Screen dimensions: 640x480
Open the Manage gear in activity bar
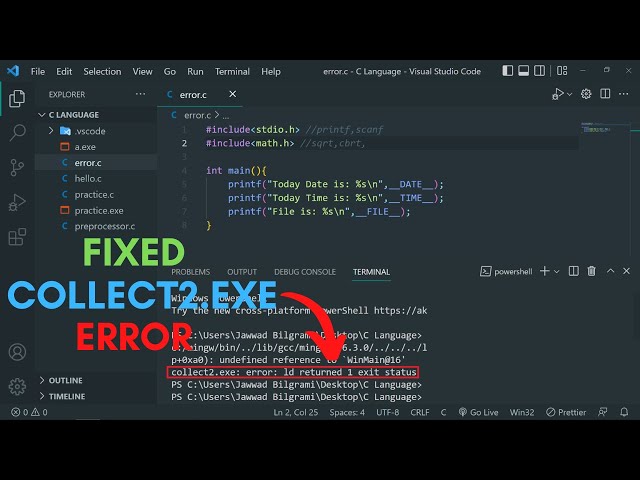click(x=17, y=386)
